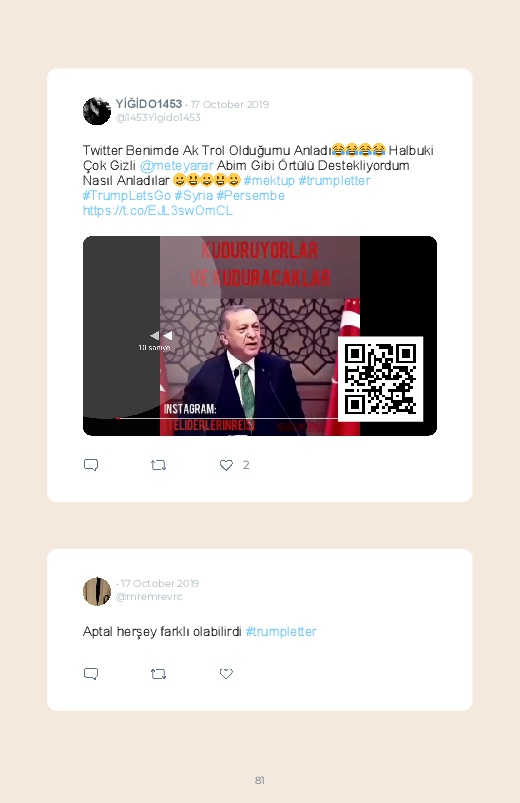Open the #mektup hashtag
The image size is (520, 803).
point(269,181)
